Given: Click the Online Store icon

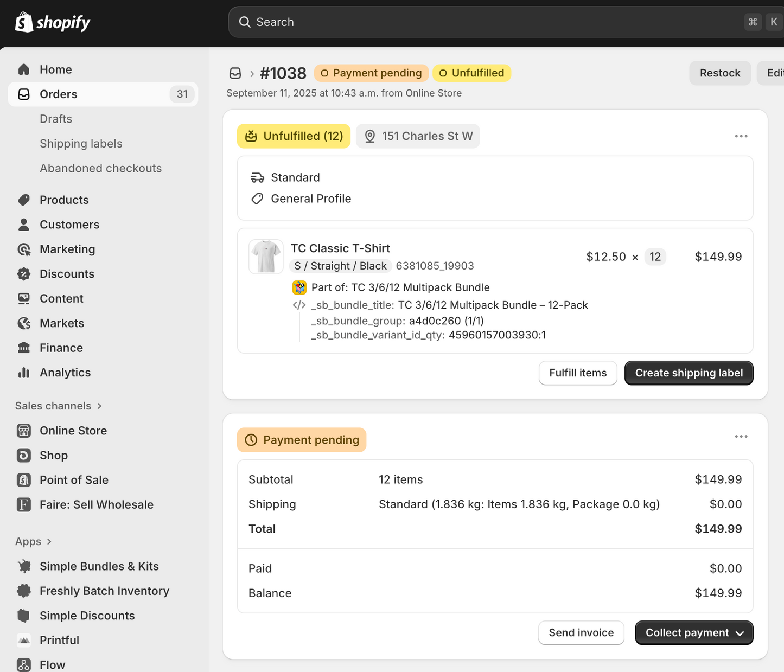Looking at the screenshot, I should pyautogui.click(x=24, y=431).
